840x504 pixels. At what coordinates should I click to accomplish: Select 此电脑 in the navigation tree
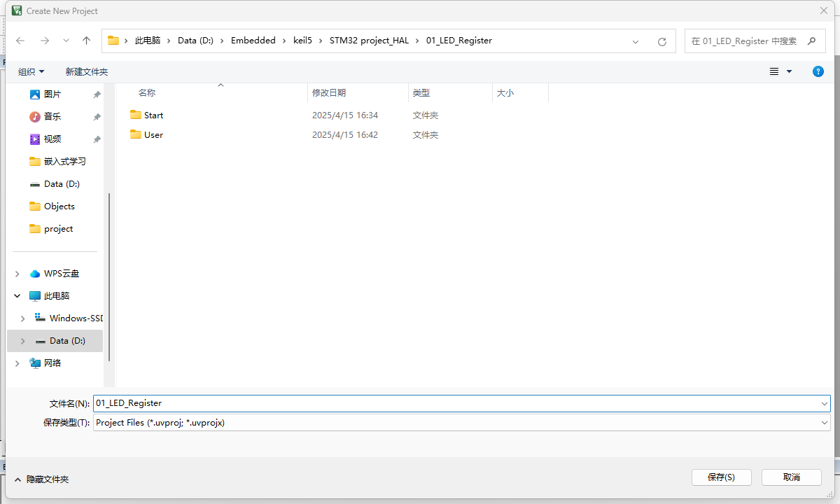49,295
